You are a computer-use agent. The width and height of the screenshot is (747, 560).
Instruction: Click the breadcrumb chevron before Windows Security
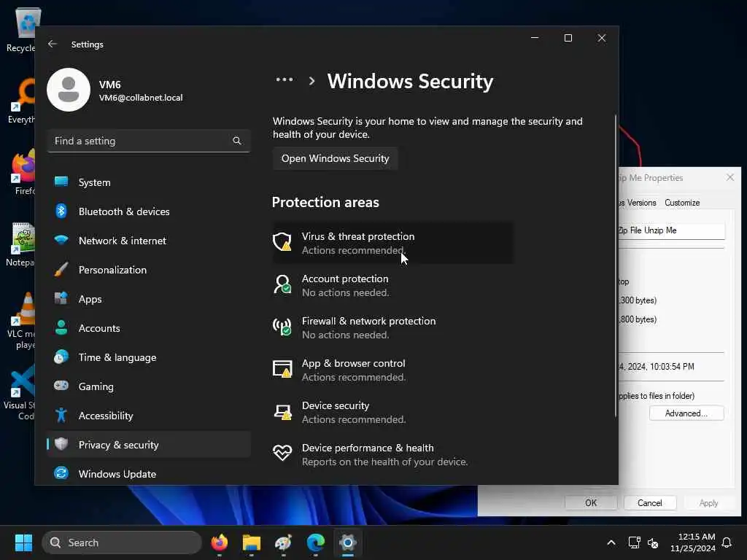tap(311, 81)
